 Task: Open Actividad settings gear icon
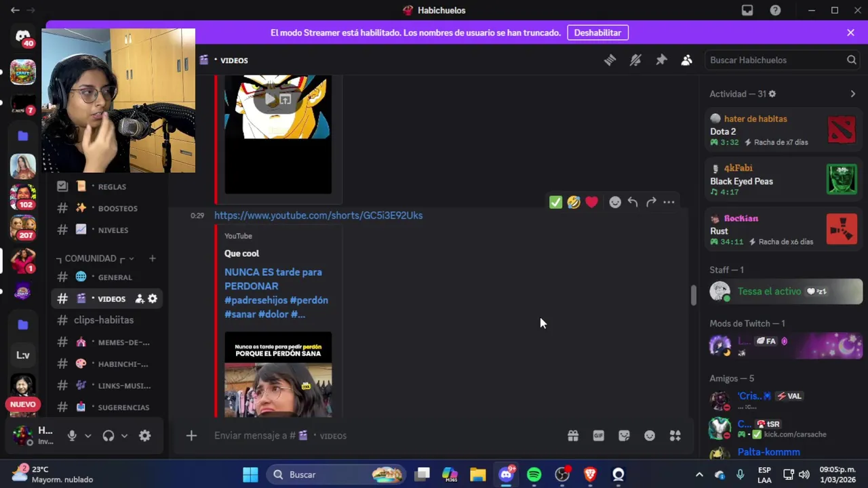[772, 94]
